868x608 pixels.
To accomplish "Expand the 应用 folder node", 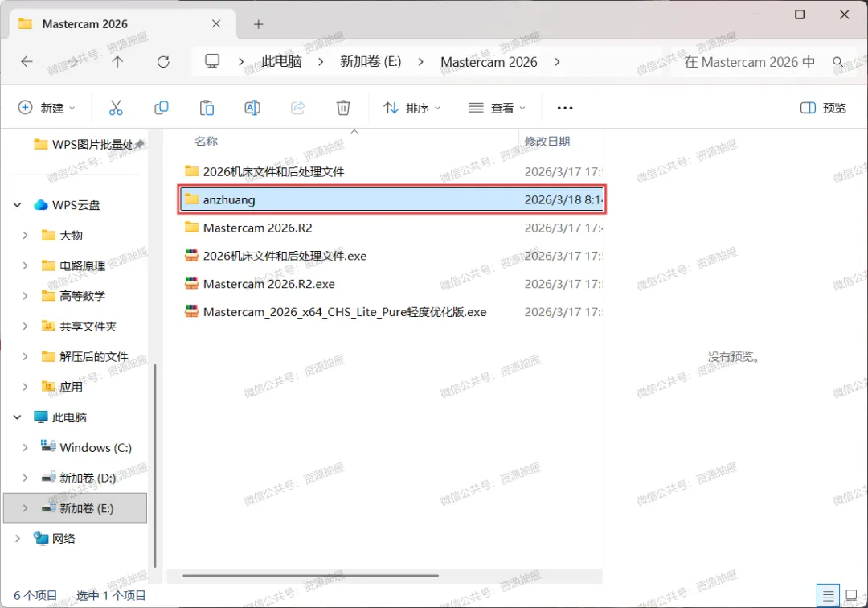I will (25, 387).
